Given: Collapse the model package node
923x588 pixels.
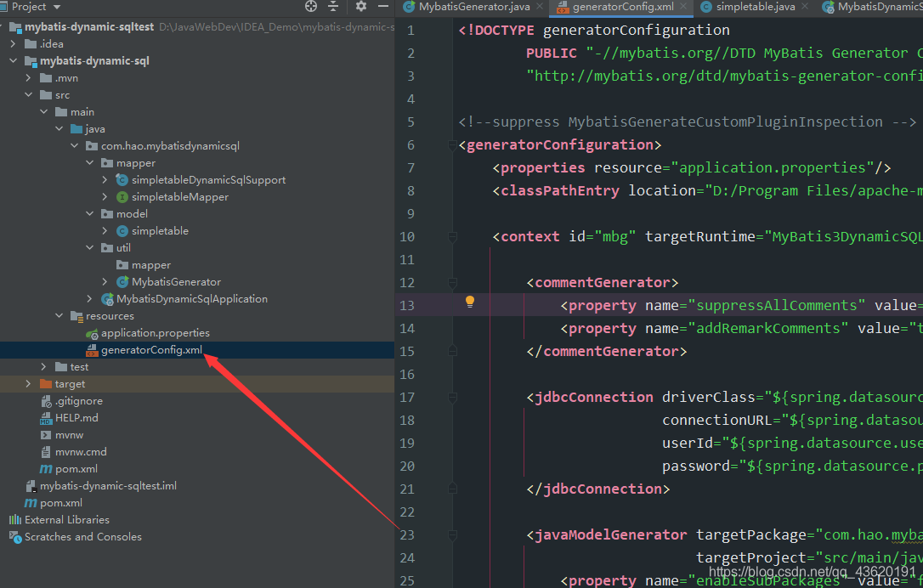Looking at the screenshot, I should pos(90,214).
